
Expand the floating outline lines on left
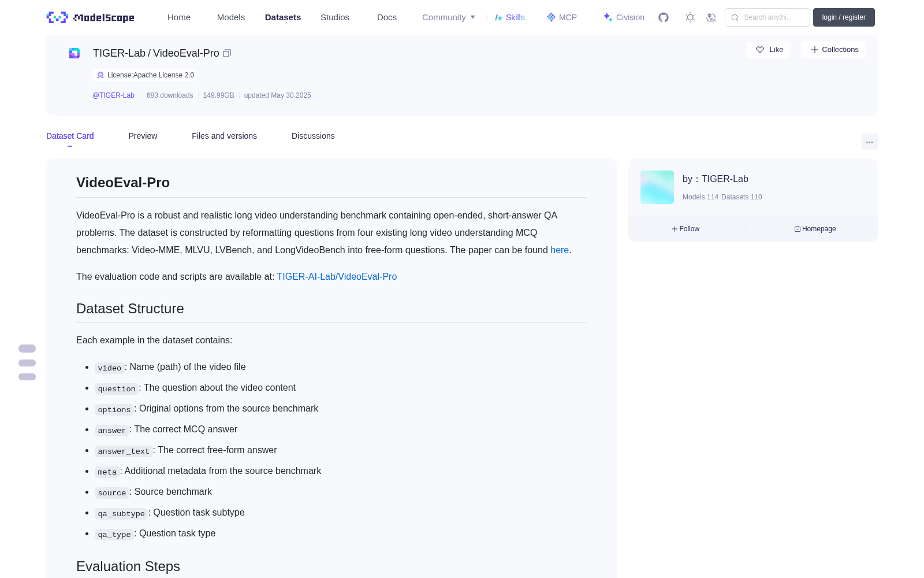coord(27,362)
